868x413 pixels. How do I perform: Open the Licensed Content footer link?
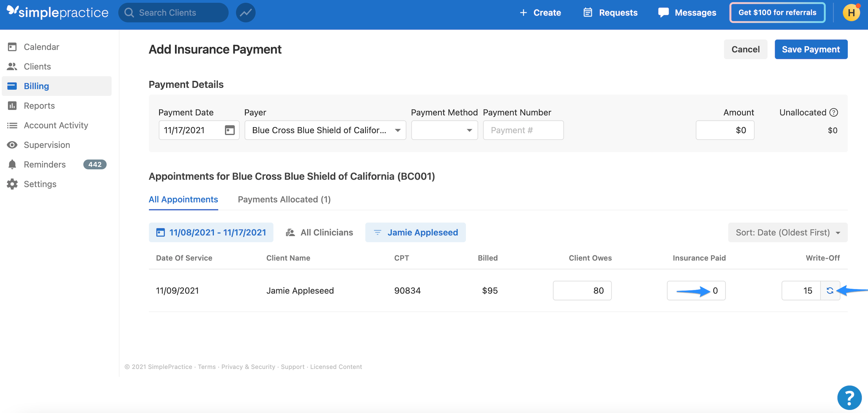click(x=336, y=366)
